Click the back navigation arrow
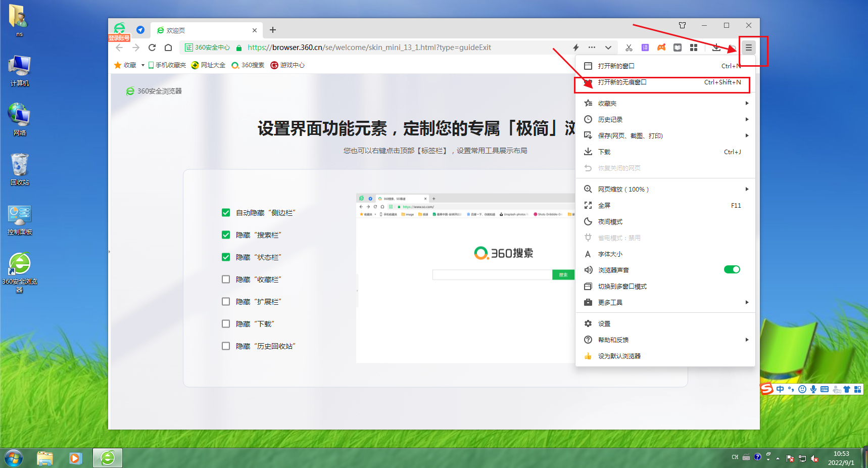Viewport: 868px width, 468px height. pyautogui.click(x=119, y=48)
